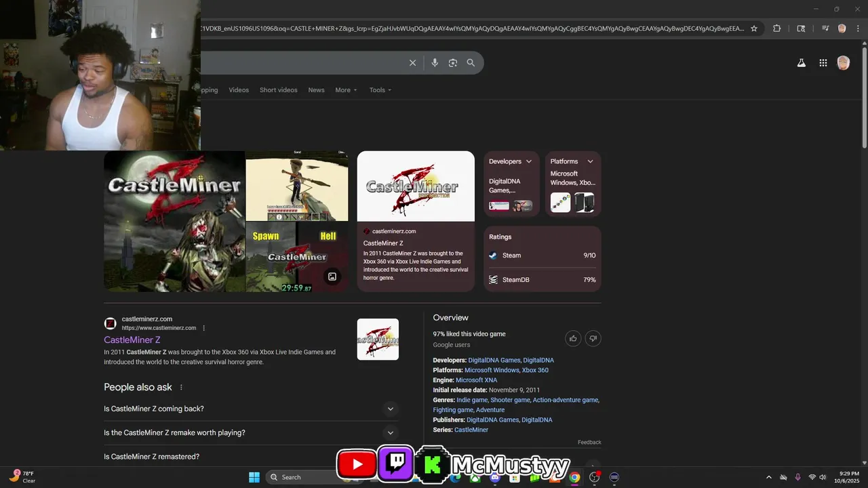Open the media controls icon in Chrome toolbar
Image resolution: width=868 pixels, height=488 pixels.
point(825,28)
